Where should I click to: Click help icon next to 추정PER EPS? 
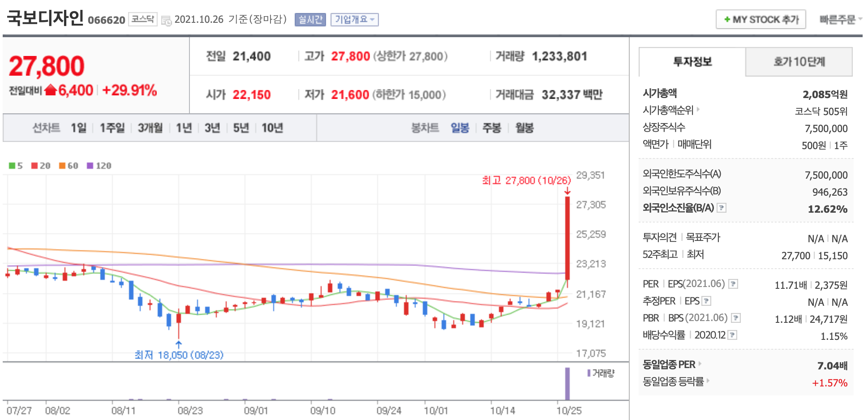click(706, 301)
